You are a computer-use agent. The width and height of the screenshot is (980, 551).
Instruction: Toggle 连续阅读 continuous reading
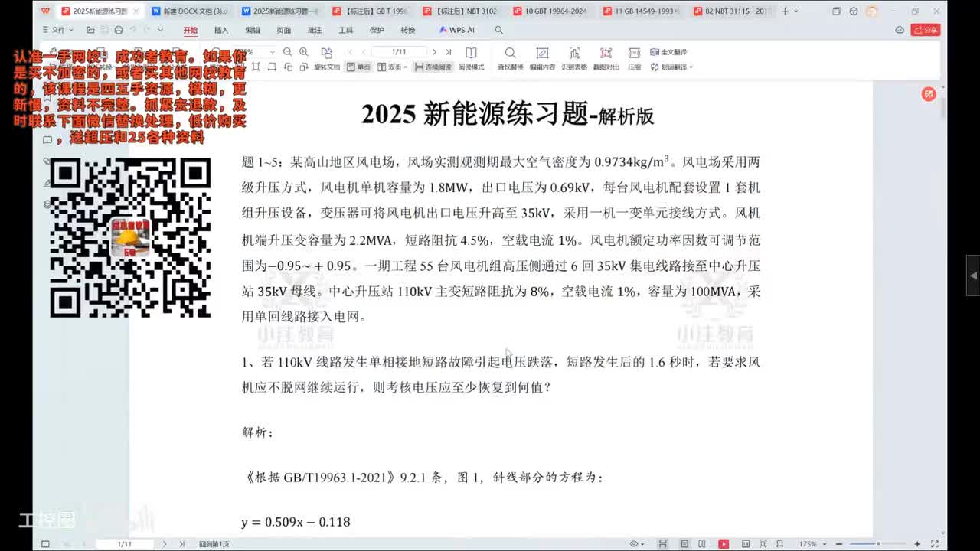click(x=433, y=67)
